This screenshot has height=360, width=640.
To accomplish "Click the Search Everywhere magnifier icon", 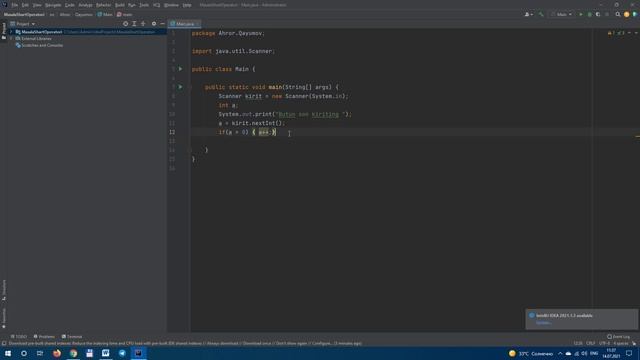I will 618,14.
